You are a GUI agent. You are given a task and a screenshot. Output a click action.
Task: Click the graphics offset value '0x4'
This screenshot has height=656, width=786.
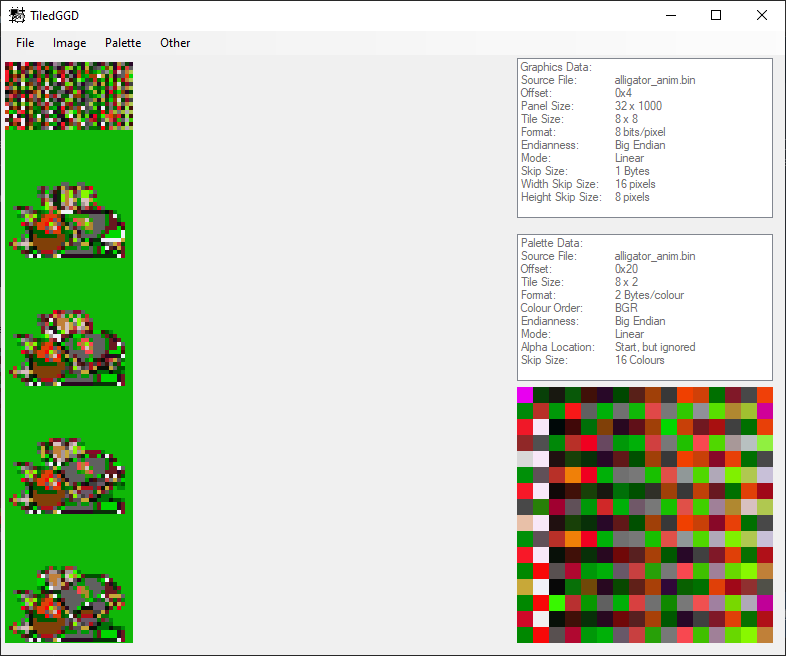(623, 93)
